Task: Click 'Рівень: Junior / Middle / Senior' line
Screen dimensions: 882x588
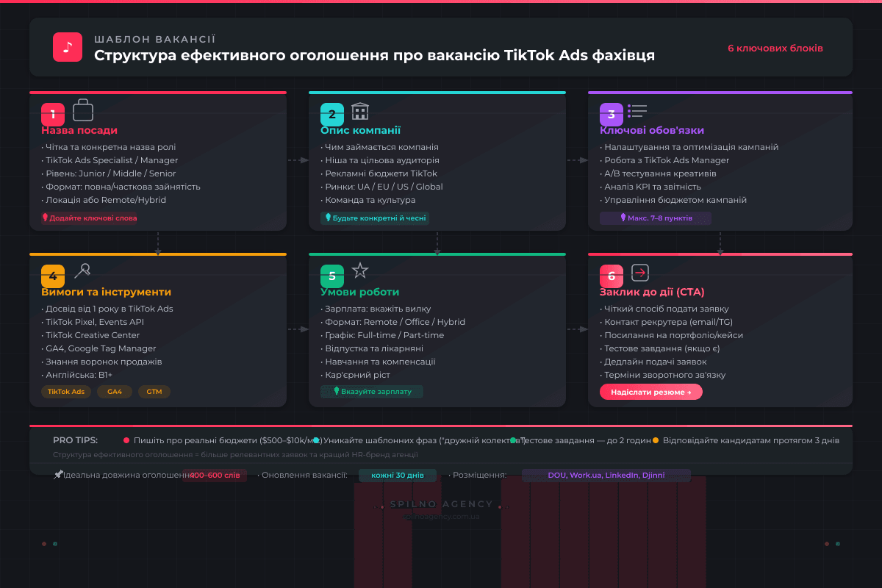Action: click(x=109, y=173)
